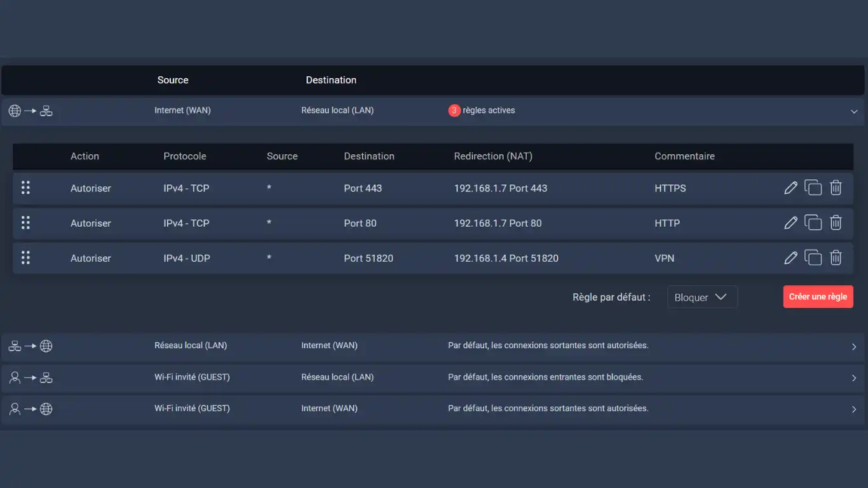Screen dimensions: 868x488
Task: Duplicate the HTTPS port 443 rule
Action: click(x=813, y=188)
